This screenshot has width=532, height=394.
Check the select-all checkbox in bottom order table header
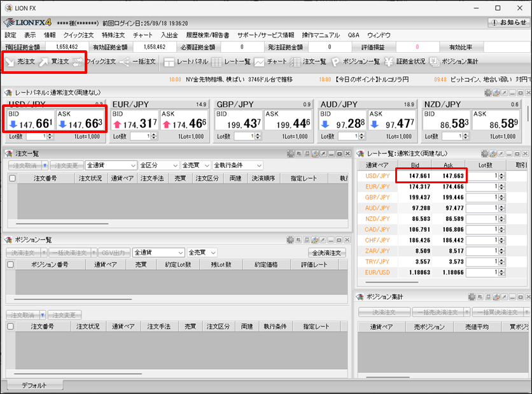pos(11,327)
